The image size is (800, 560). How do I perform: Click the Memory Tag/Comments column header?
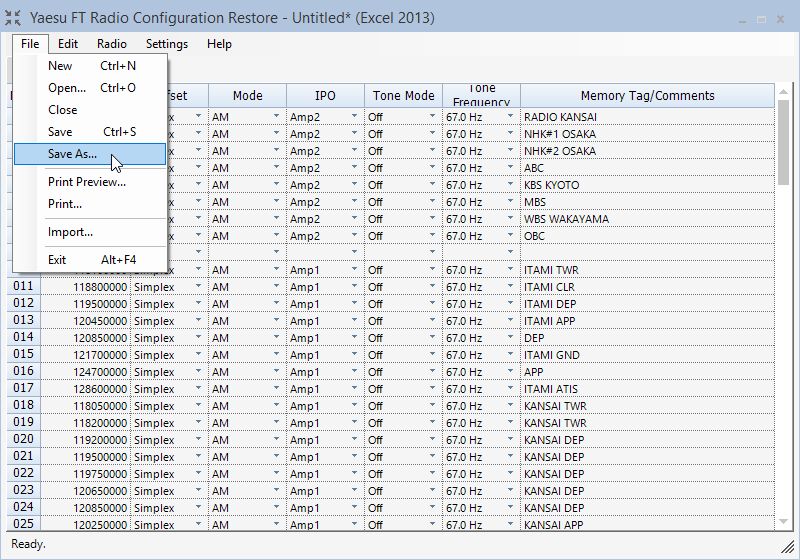point(647,95)
